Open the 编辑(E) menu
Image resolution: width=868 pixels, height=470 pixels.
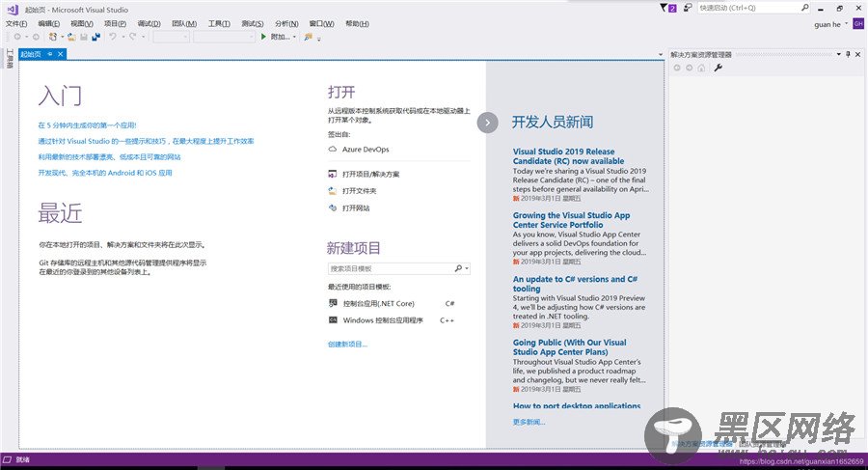49,23
